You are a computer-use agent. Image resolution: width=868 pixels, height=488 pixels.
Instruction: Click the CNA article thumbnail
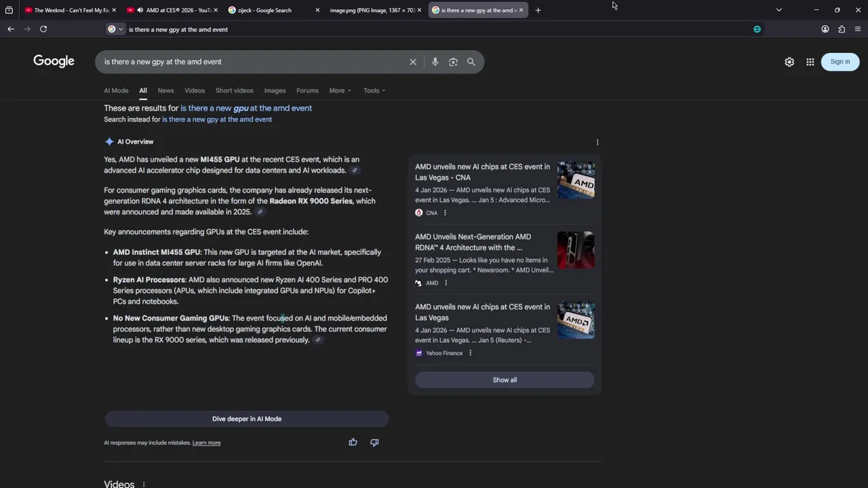pyautogui.click(x=576, y=180)
